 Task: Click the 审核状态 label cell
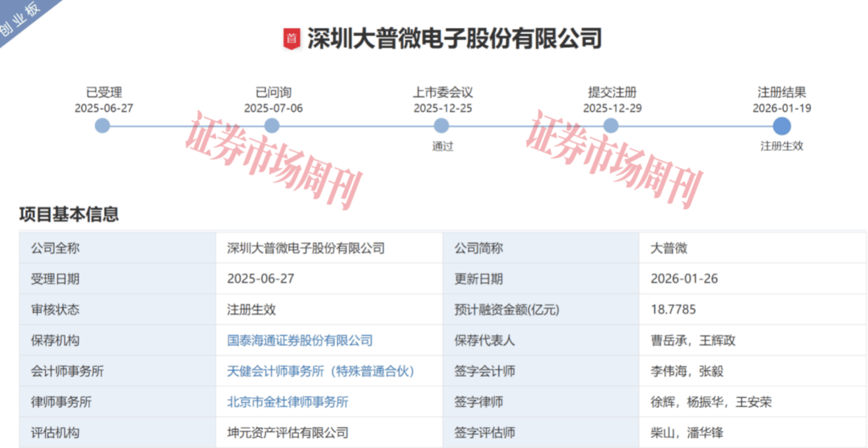click(117, 309)
